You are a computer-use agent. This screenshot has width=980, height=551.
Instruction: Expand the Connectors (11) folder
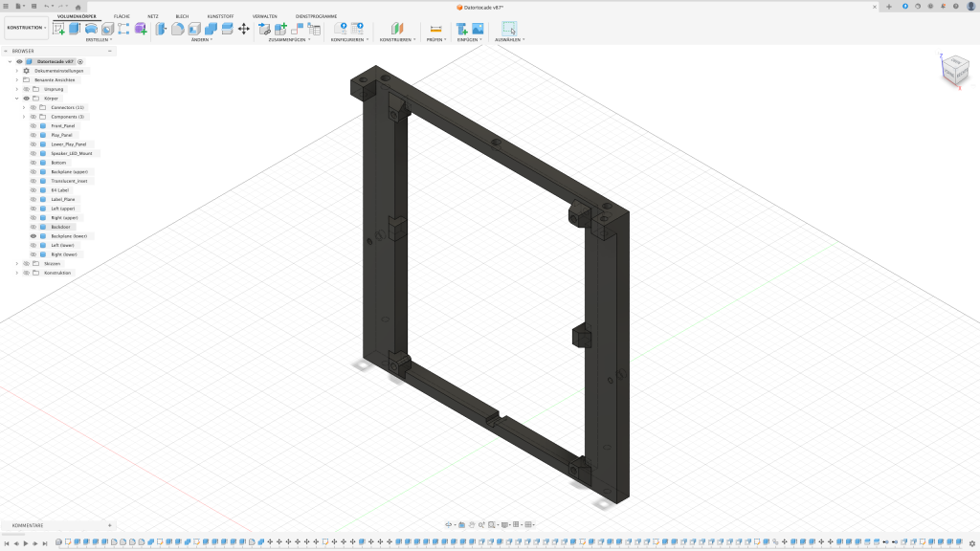[24, 107]
